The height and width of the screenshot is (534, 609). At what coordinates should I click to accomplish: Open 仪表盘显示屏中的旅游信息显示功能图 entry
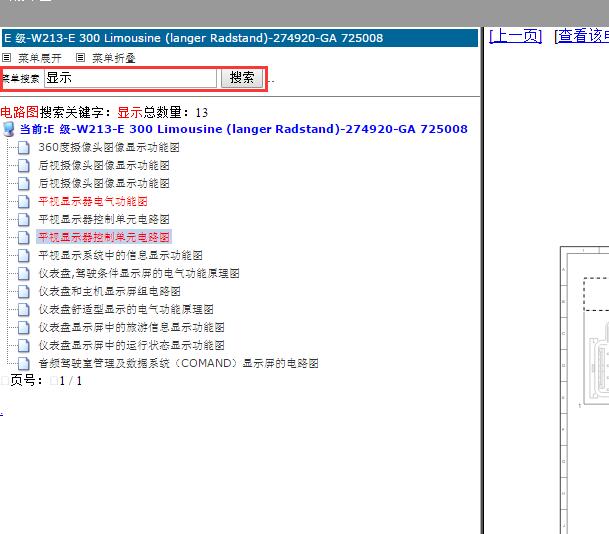pos(131,327)
